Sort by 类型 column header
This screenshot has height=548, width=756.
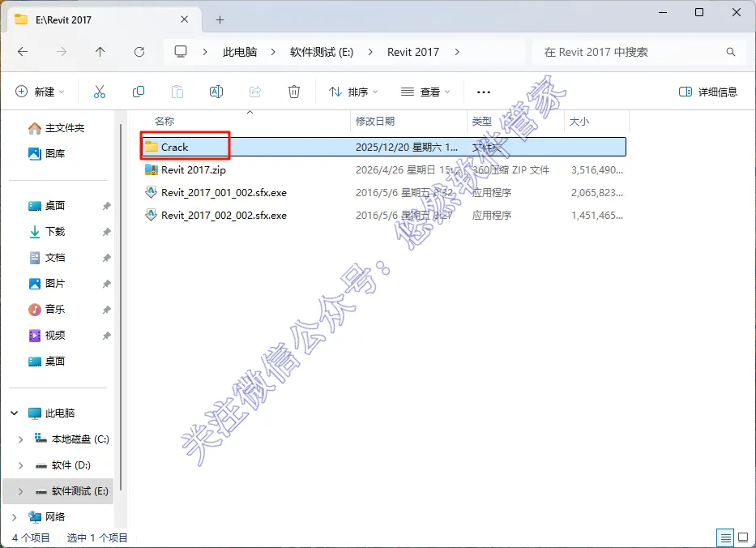[481, 121]
